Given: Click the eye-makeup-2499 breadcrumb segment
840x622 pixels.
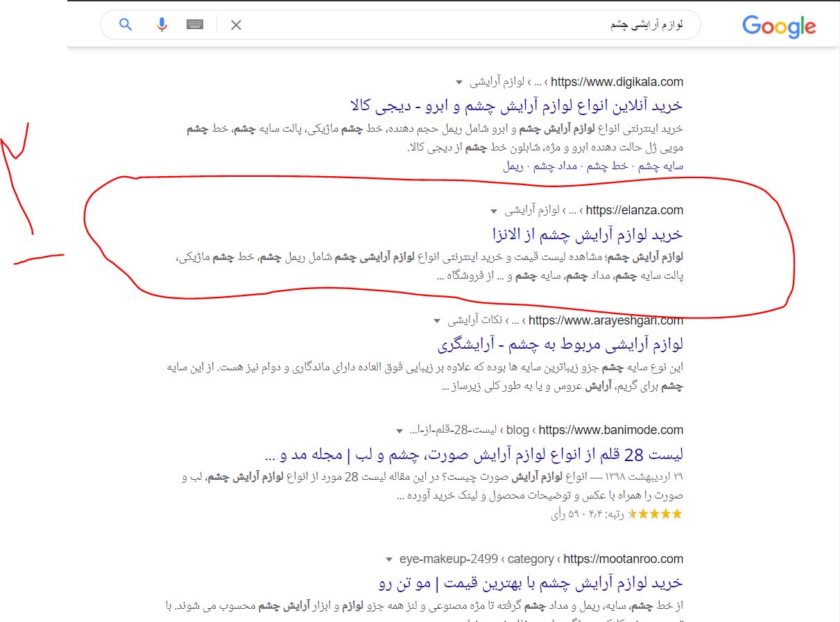Looking at the screenshot, I should [448, 559].
